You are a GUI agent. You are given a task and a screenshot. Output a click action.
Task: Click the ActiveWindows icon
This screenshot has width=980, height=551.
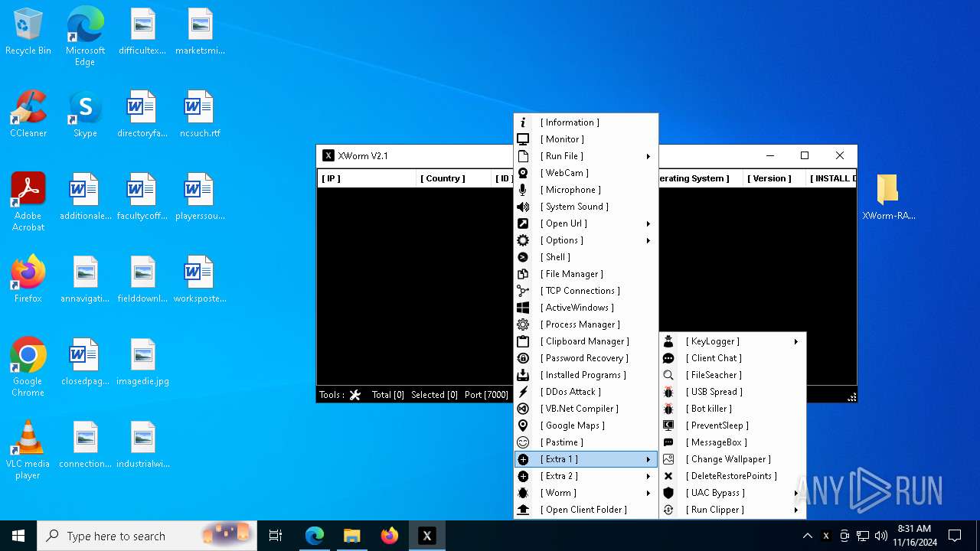[x=523, y=308]
